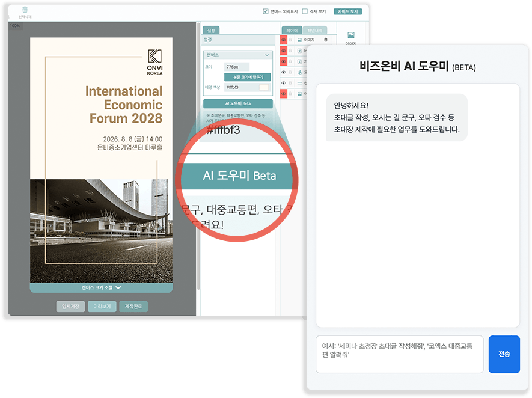Click the canvas vertical scrollbar

pos(198,156)
